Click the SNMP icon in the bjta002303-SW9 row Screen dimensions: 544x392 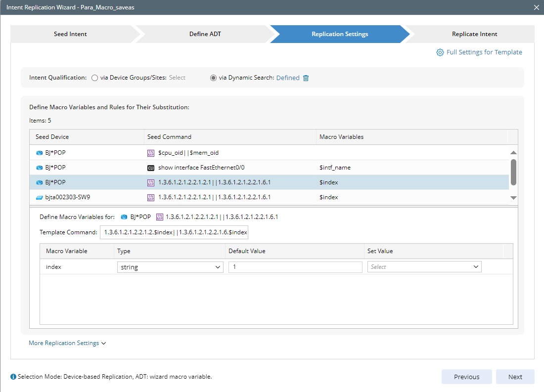[x=151, y=197]
